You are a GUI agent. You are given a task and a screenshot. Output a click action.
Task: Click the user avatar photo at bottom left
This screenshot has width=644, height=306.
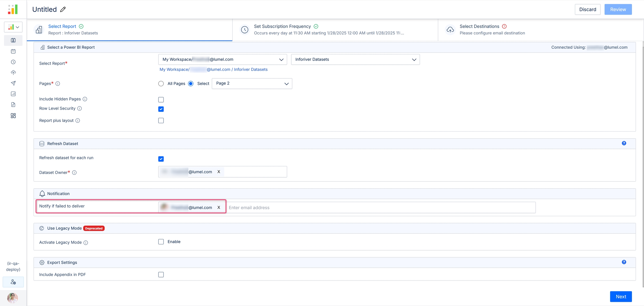pyautogui.click(x=13, y=298)
